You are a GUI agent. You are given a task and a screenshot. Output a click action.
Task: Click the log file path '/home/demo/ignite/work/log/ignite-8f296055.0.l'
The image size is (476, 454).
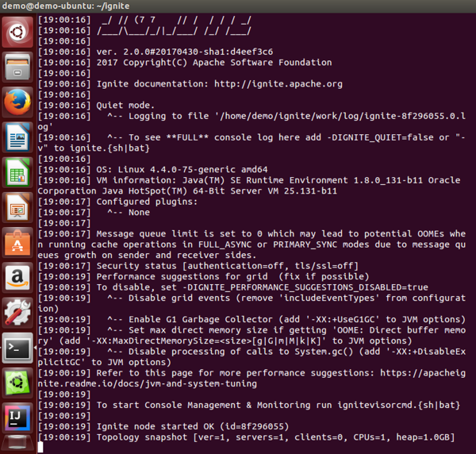click(x=340, y=116)
